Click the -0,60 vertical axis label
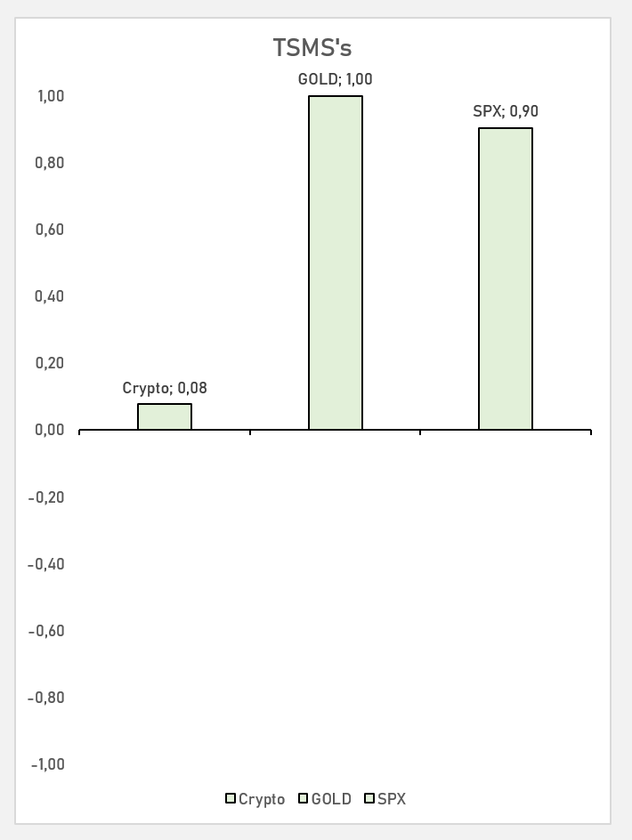The height and width of the screenshot is (840, 632). (x=46, y=631)
